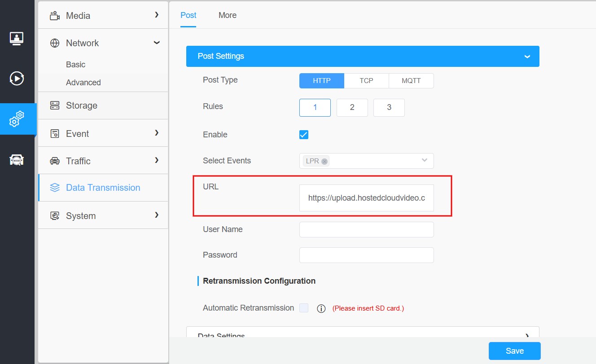The image size is (596, 364).
Task: Expand the Media menu
Action: pyautogui.click(x=103, y=16)
